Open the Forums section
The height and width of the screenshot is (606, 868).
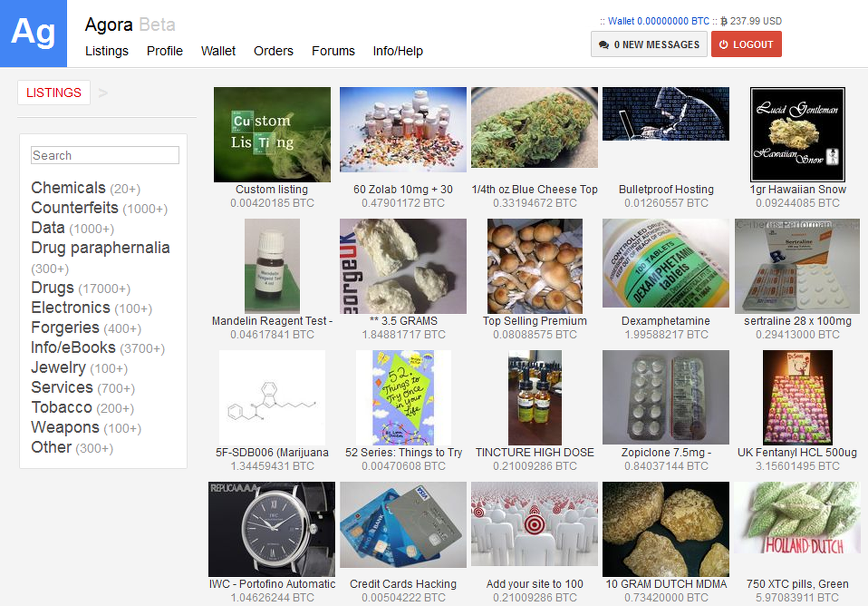click(x=333, y=51)
